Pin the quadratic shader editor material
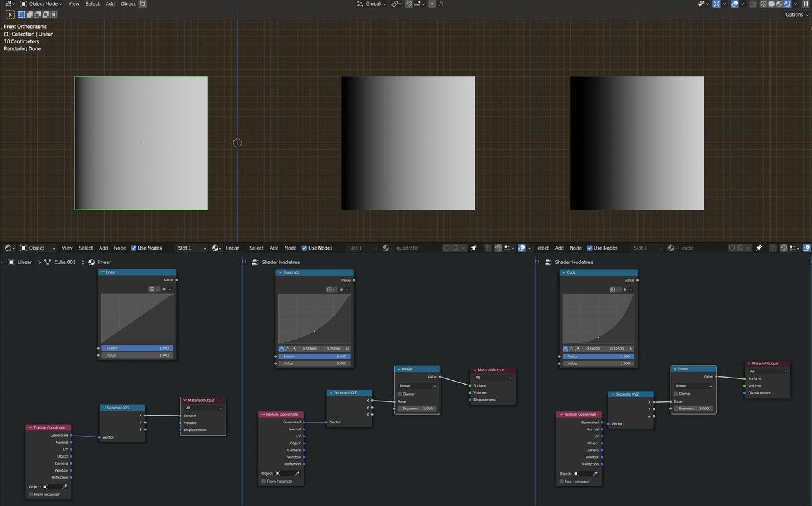812x506 pixels. (x=474, y=248)
